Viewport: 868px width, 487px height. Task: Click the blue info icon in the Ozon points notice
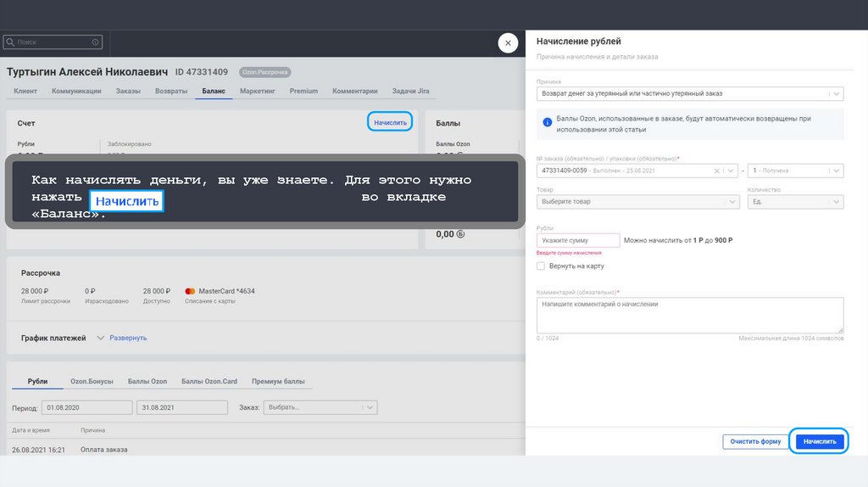click(x=548, y=124)
